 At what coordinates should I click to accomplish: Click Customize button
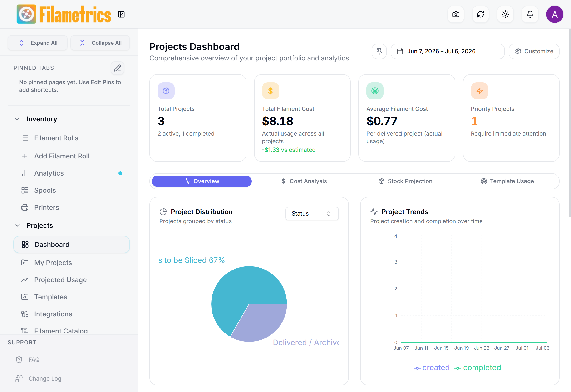point(534,51)
